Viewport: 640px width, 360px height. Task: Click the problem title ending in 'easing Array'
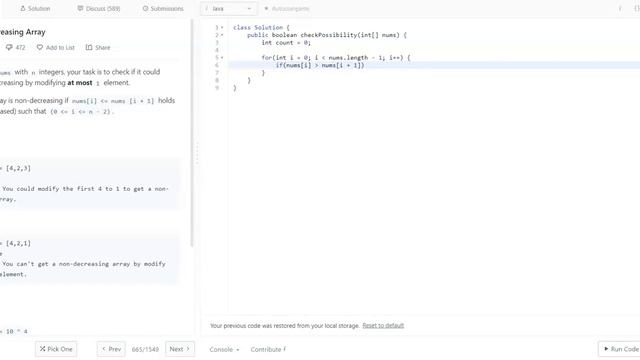click(x=22, y=32)
